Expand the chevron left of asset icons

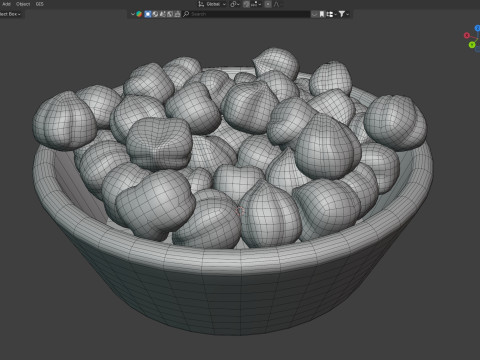[x=133, y=14]
